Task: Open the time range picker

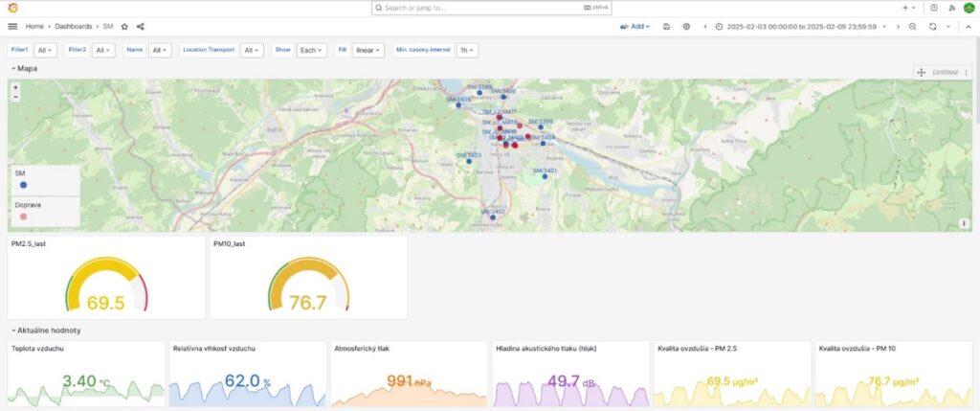Action: coord(802,26)
